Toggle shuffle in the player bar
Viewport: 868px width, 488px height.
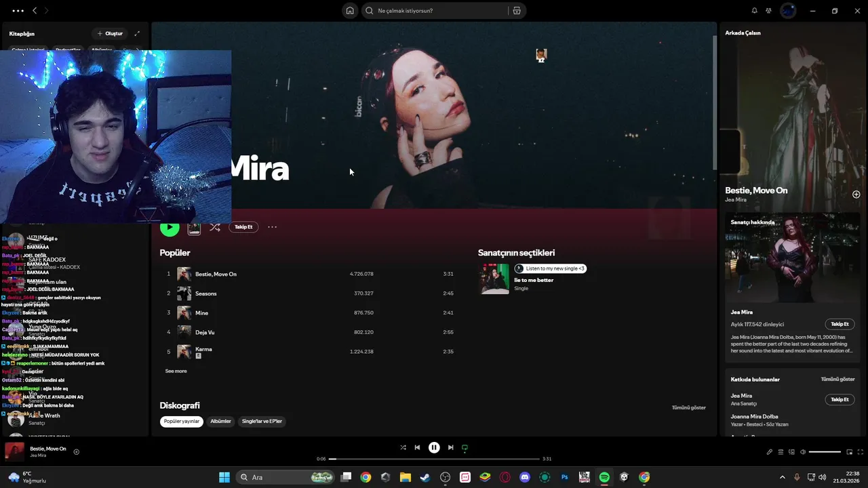tap(403, 447)
